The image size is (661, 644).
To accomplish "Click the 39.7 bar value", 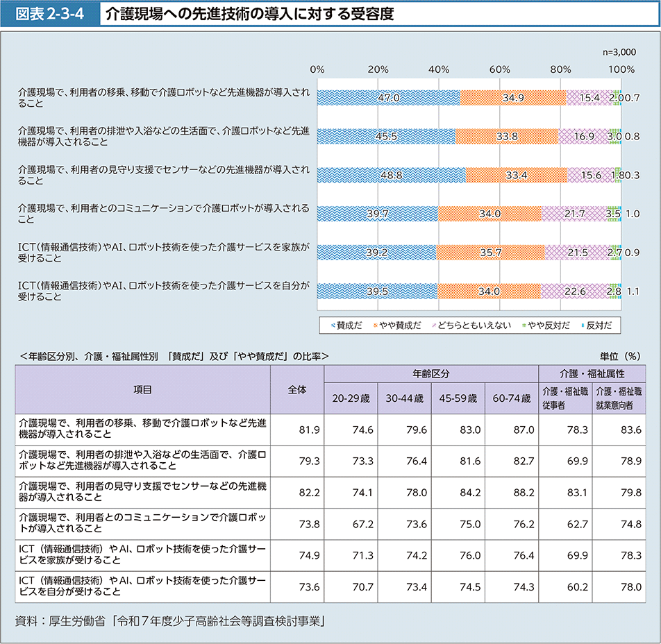I will click(x=377, y=214).
